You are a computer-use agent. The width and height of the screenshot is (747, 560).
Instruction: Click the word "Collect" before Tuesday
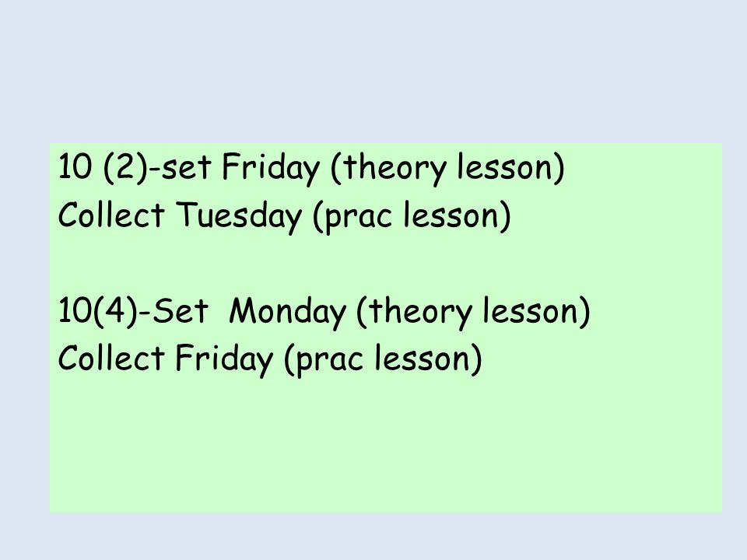111,214
